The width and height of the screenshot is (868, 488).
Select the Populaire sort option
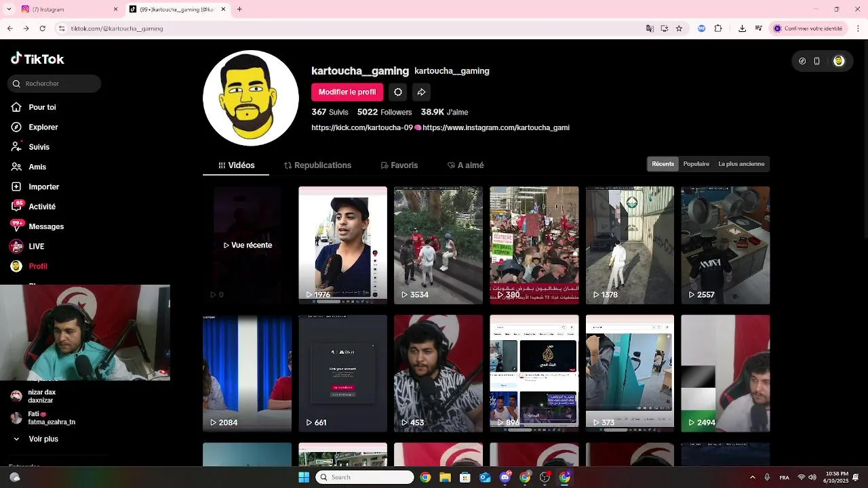[x=696, y=164]
